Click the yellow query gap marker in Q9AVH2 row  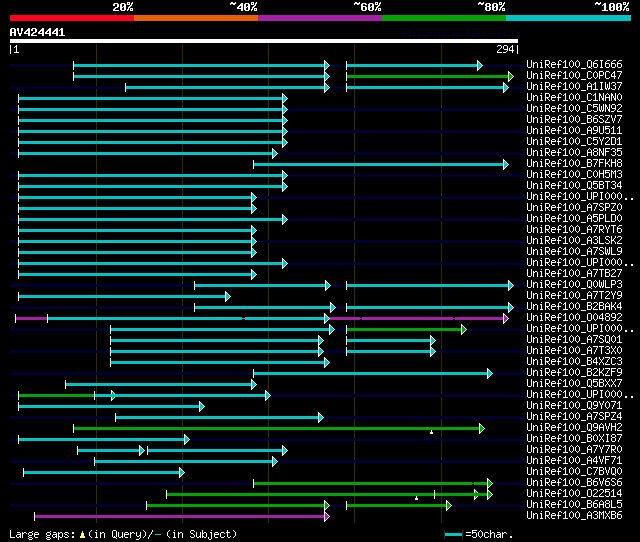(431, 432)
